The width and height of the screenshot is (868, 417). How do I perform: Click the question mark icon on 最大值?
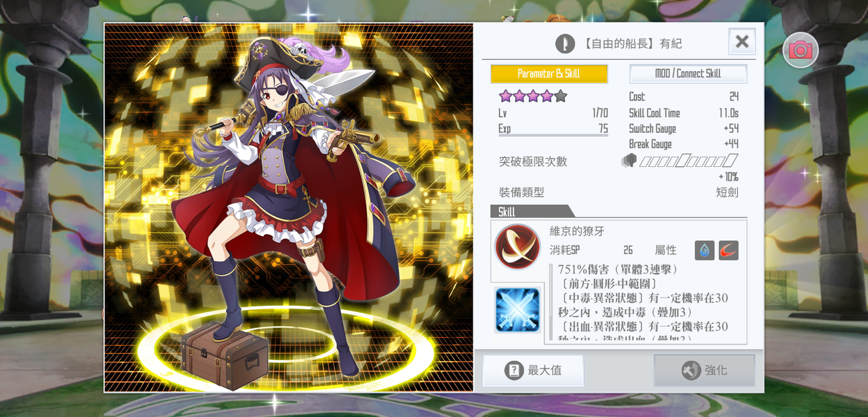tap(514, 370)
